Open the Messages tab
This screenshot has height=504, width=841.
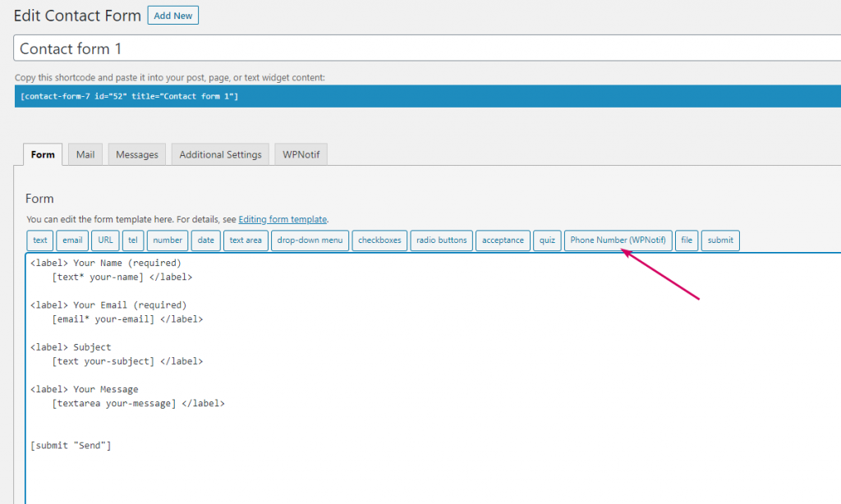[136, 154]
